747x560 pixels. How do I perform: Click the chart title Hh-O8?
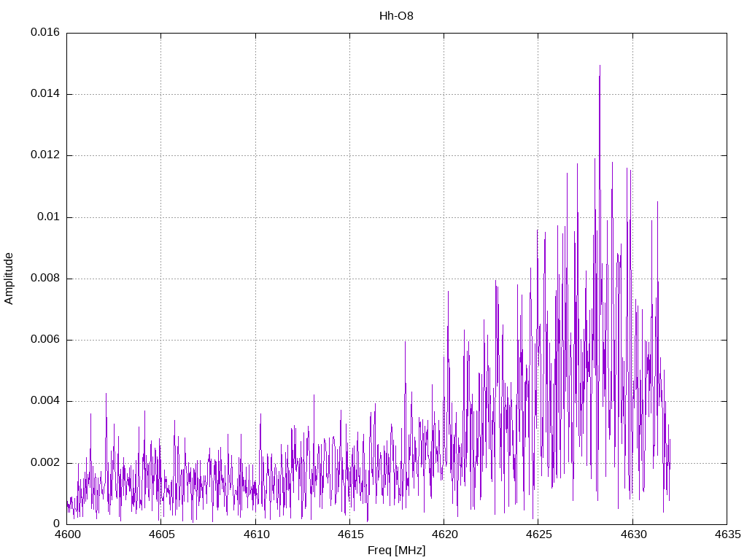pos(396,15)
